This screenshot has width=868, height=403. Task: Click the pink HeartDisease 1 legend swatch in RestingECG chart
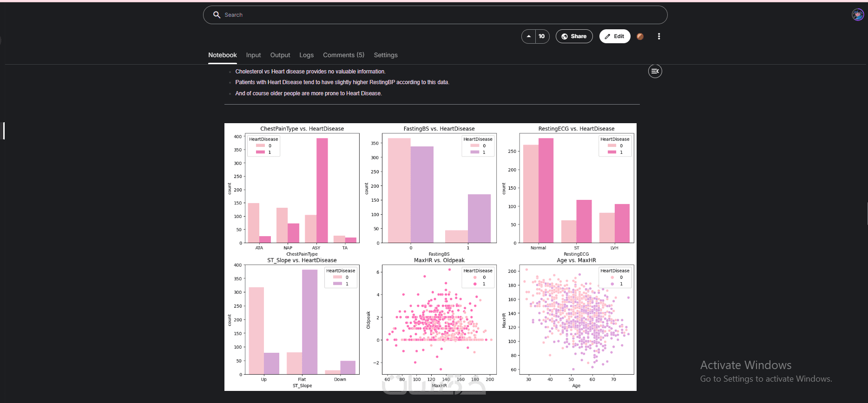[612, 152]
